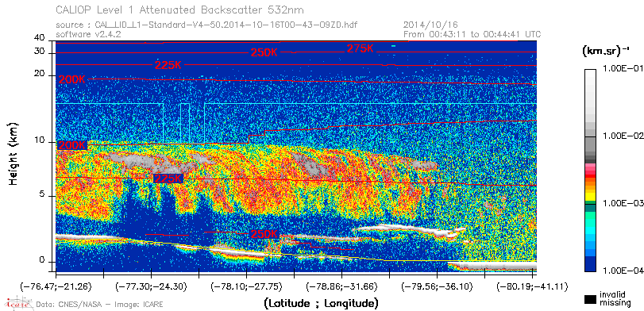The width and height of the screenshot is (644, 311).
Task: Click the "(-78.10;-27.75)" coordinate label
Action: (x=246, y=286)
